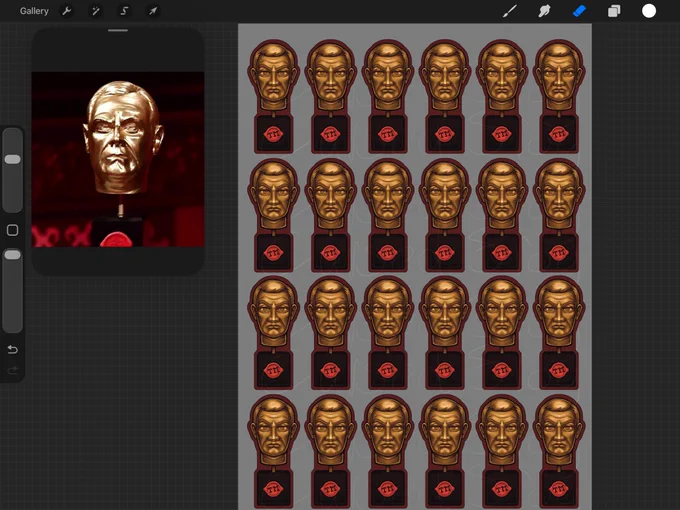This screenshot has height=510, width=680.
Task: Redo the last undone action
Action: (13, 370)
